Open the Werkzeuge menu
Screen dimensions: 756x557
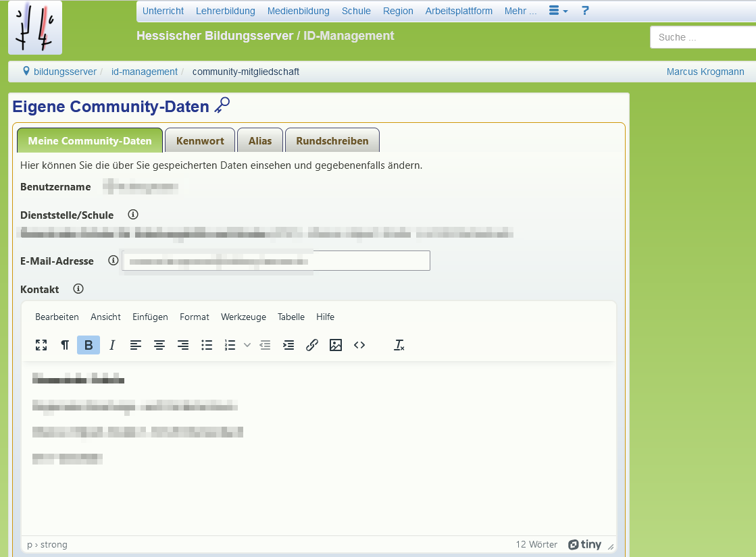coord(243,317)
